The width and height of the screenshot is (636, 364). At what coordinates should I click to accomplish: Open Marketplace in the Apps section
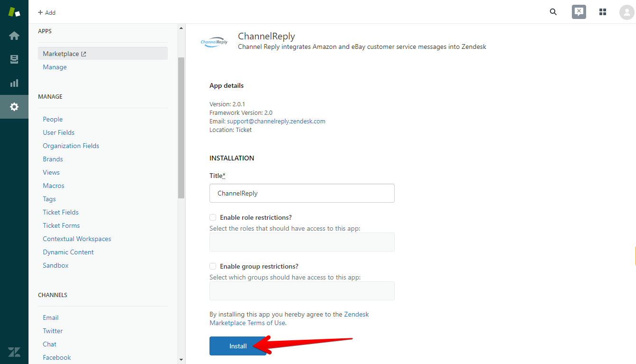[x=103, y=54]
